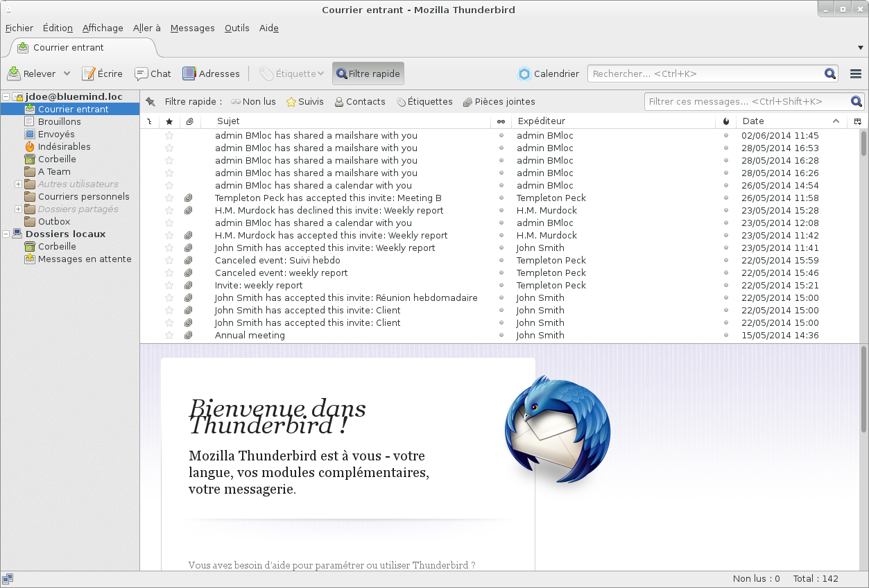Click the Relever (get mail) button
The width and height of the screenshot is (869, 588).
click(x=31, y=73)
